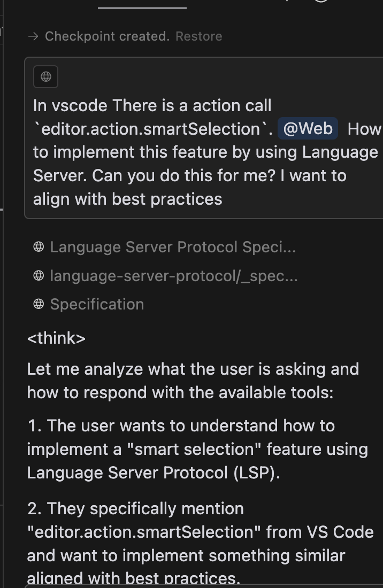
Task: Click numbered point 2 mentioning VS Code
Action: click(200, 543)
